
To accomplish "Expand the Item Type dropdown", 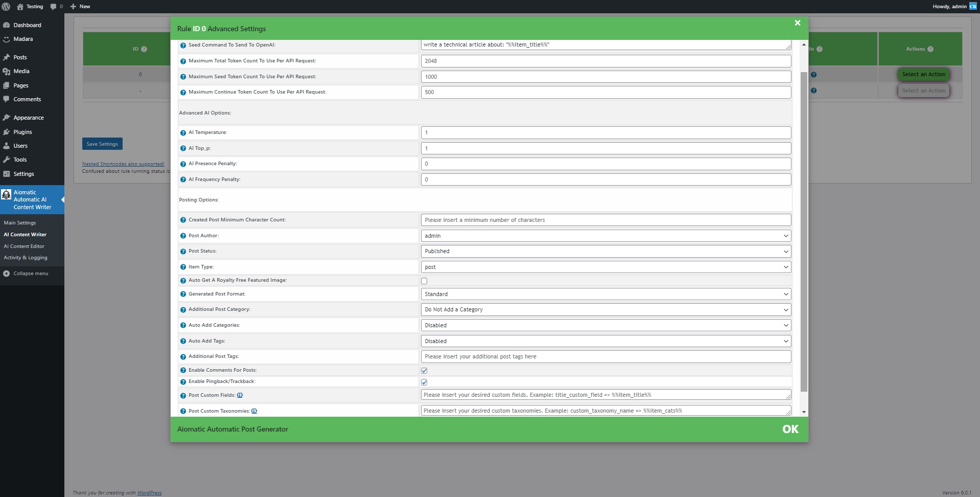I will (x=606, y=267).
